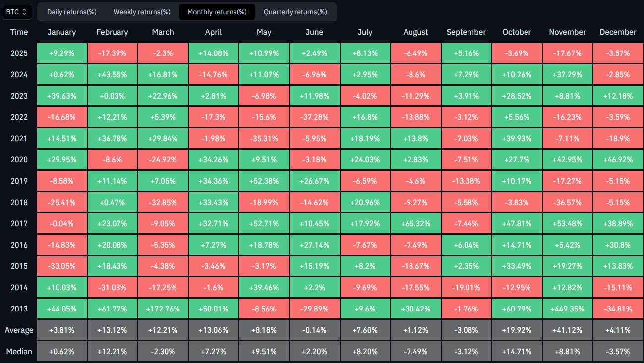The image size is (644, 363).
Task: Click the August Median -7.49% cell
Action: pyautogui.click(x=415, y=352)
